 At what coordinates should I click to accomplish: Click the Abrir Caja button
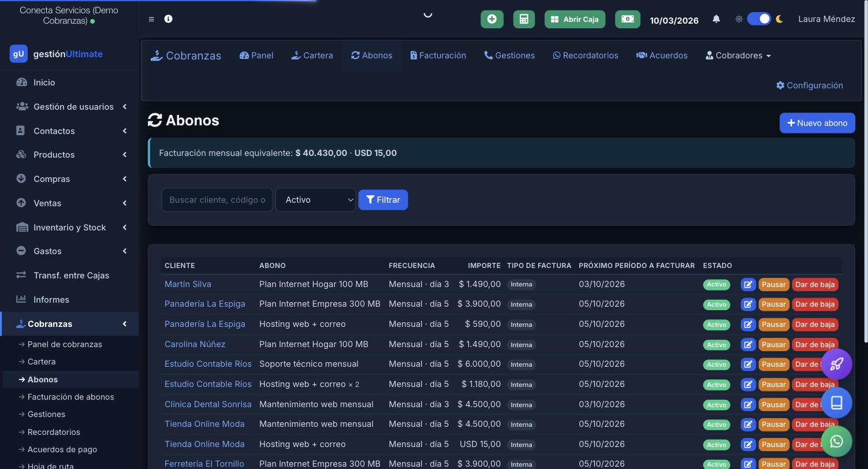[x=575, y=19]
